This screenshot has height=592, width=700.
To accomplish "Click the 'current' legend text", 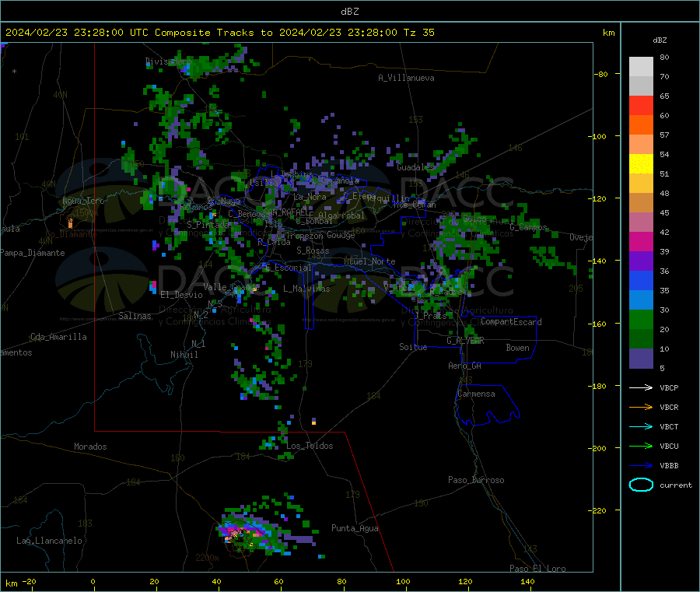I will [676, 485].
